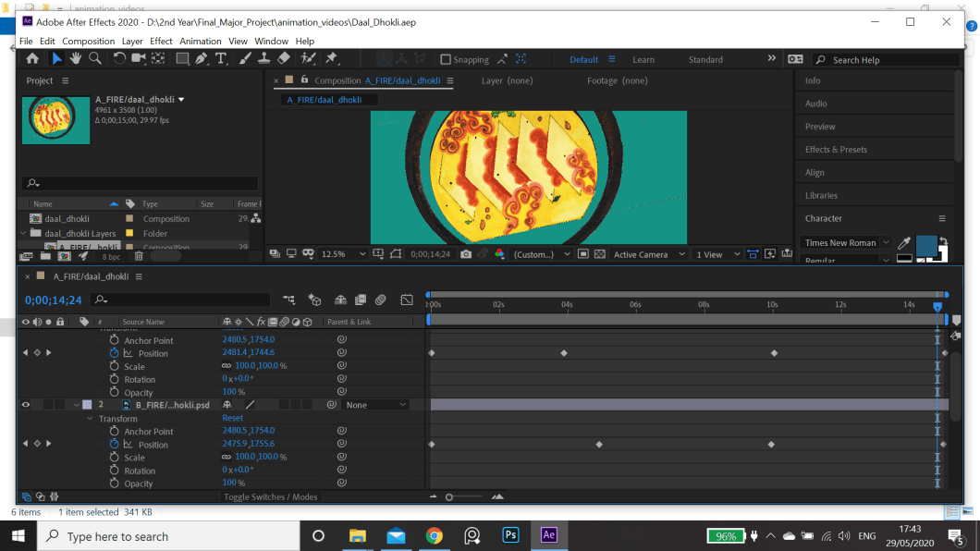Click the Show Channel color icon
This screenshot has width=980, height=551.
click(x=499, y=254)
